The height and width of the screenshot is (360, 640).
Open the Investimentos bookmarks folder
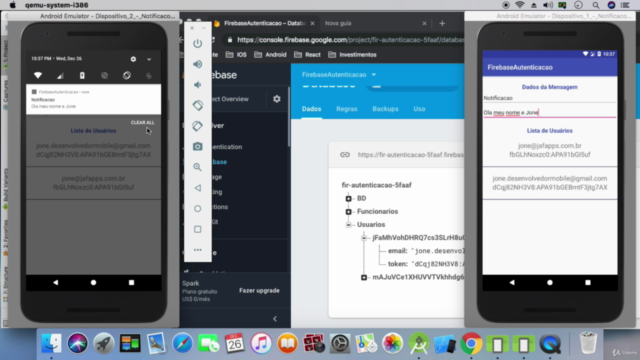[x=353, y=55]
